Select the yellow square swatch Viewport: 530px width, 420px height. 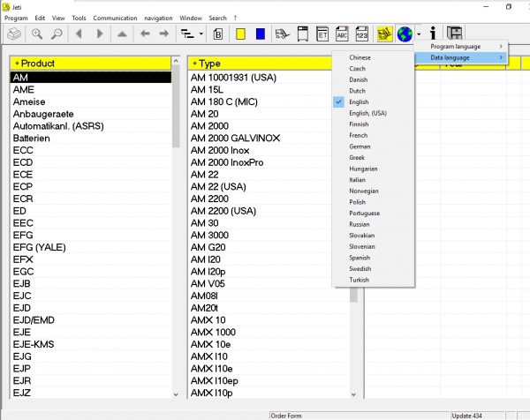240,34
